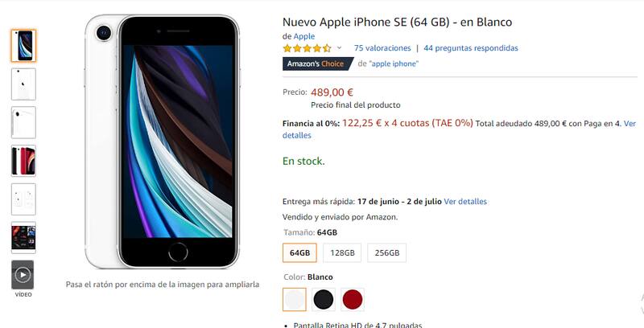
Task: Select the white color swatch
Action: (x=295, y=300)
